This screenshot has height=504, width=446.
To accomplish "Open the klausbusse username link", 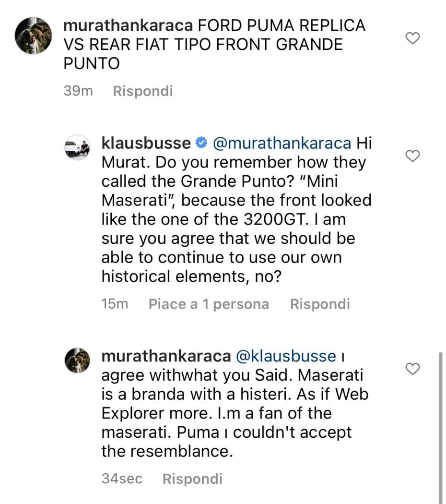I will 146,143.
